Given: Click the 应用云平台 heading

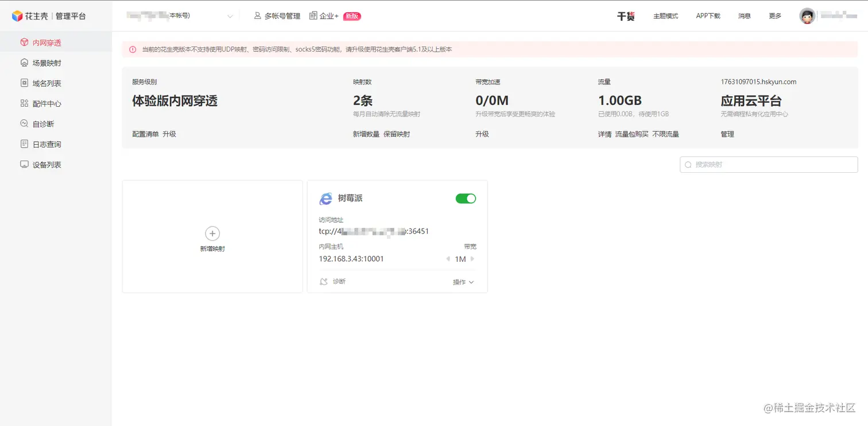Looking at the screenshot, I should click(751, 101).
